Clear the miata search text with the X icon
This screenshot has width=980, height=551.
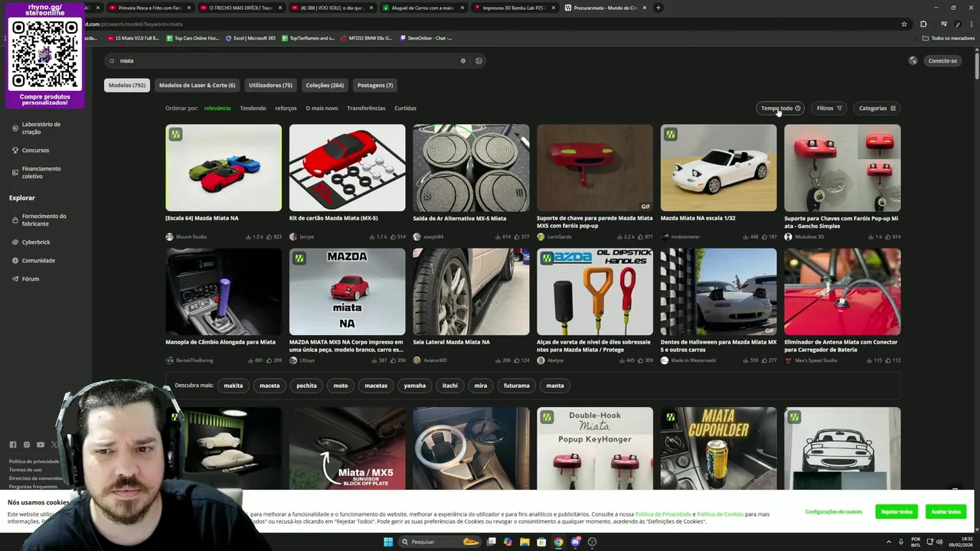(x=462, y=60)
